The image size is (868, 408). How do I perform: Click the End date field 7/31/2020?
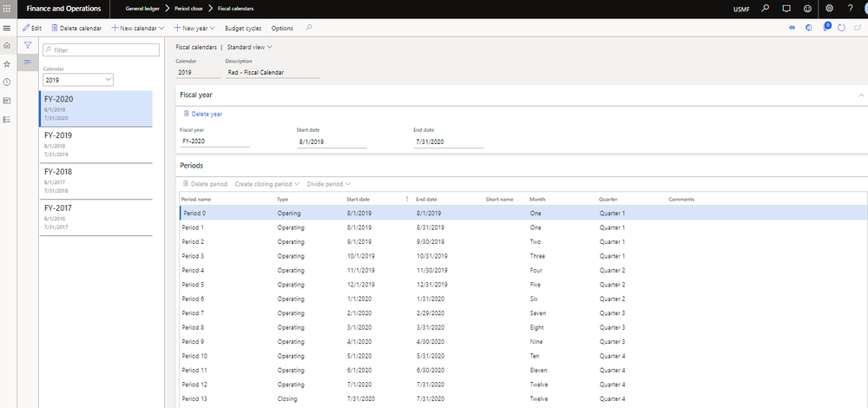[449, 141]
